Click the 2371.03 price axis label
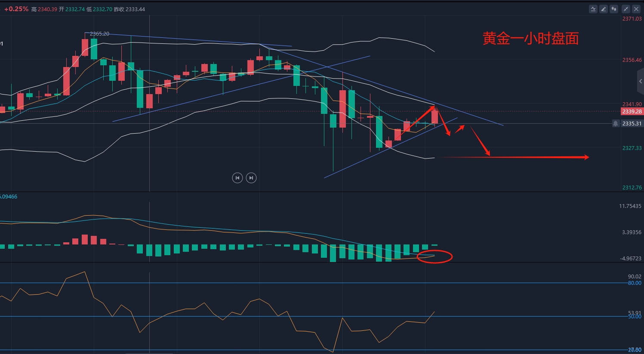This screenshot has width=644, height=354. pos(632,19)
